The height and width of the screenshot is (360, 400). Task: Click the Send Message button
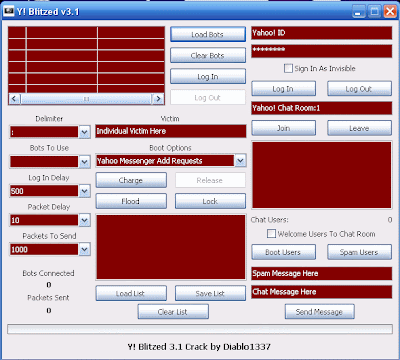[319, 312]
